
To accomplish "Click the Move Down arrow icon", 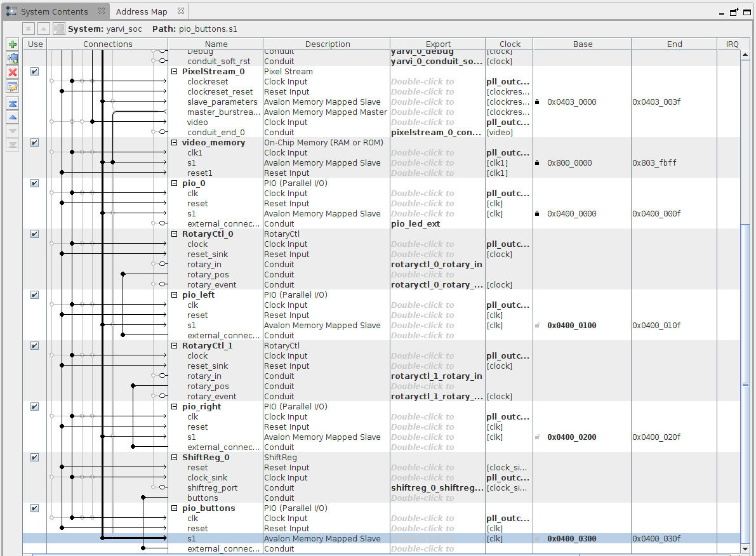I will point(13,131).
